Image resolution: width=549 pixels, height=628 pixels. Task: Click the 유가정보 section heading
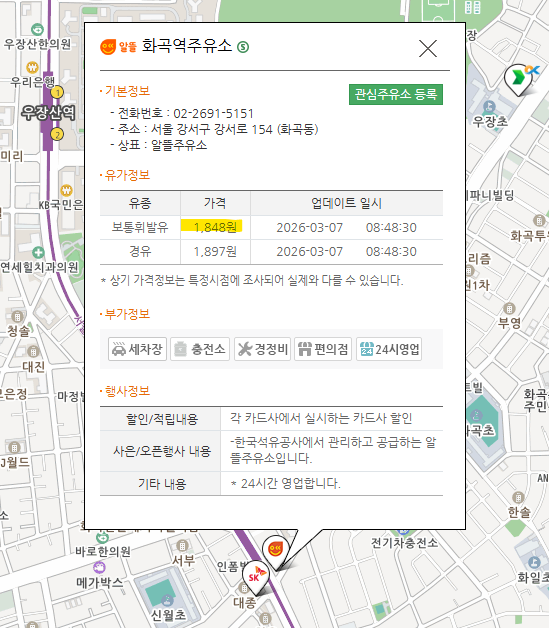[x=127, y=175]
